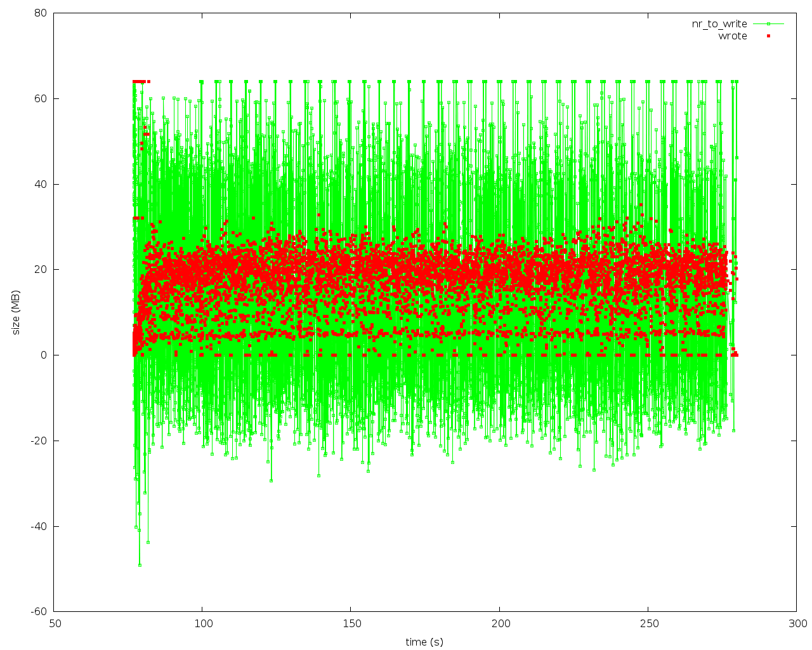Click the -20 y-axis tick label
The width and height of the screenshot is (812, 650).
tap(40, 441)
